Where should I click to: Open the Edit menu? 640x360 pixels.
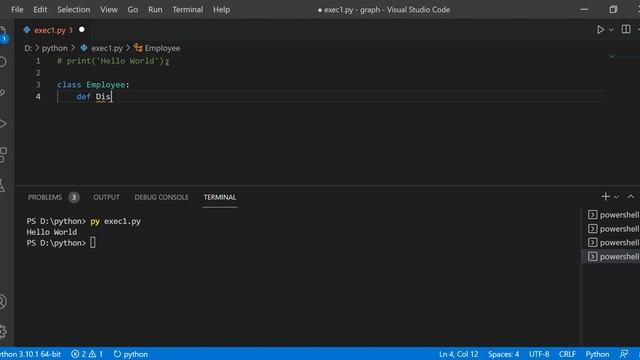(40, 9)
